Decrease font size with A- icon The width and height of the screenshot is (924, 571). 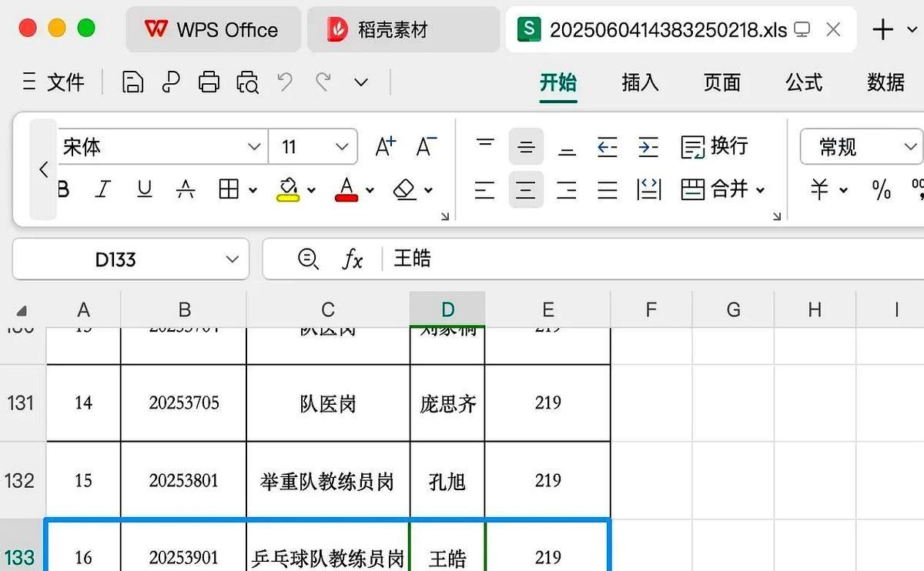pos(426,146)
